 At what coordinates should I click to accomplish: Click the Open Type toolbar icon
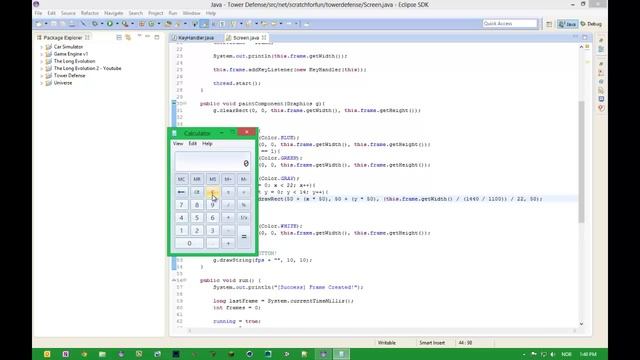(168, 24)
